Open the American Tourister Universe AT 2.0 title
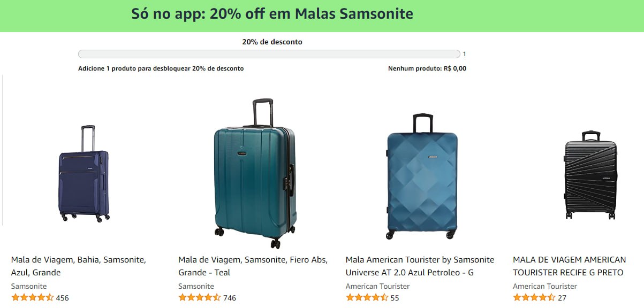Screen dimensions: 644x308 [x=420, y=266]
